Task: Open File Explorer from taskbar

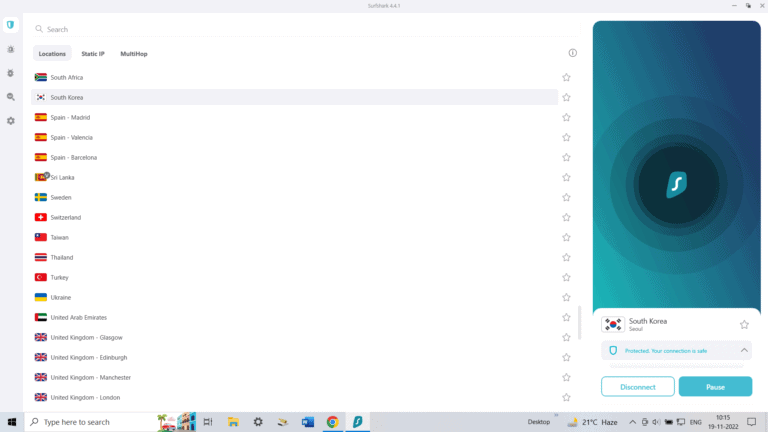Action: (x=233, y=422)
